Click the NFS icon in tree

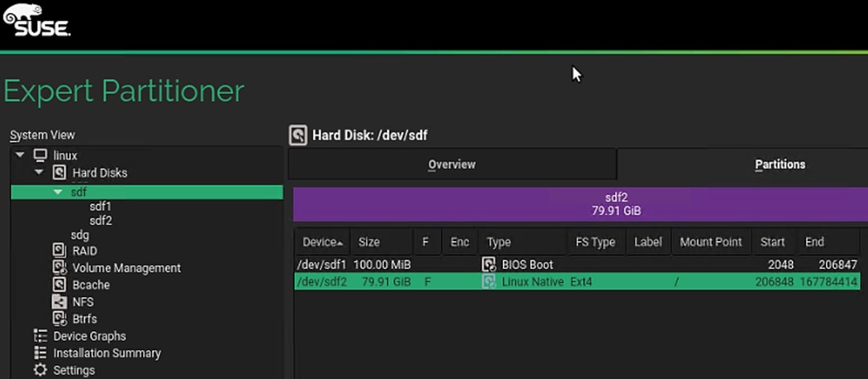tap(59, 302)
